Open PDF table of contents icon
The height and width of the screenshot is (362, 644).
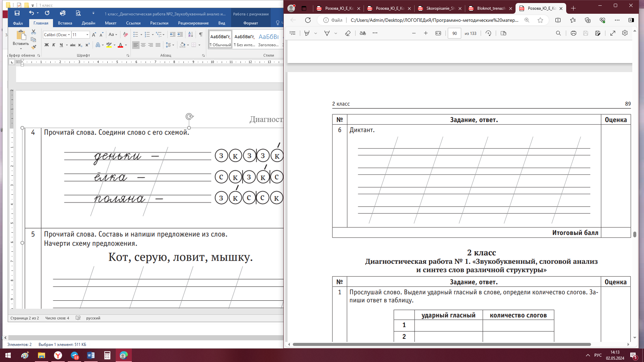tap(292, 33)
